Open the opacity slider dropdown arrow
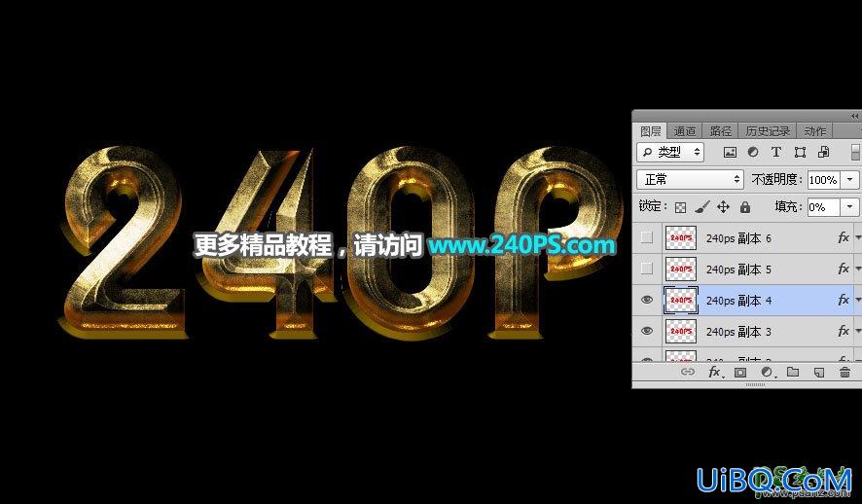 (850, 180)
